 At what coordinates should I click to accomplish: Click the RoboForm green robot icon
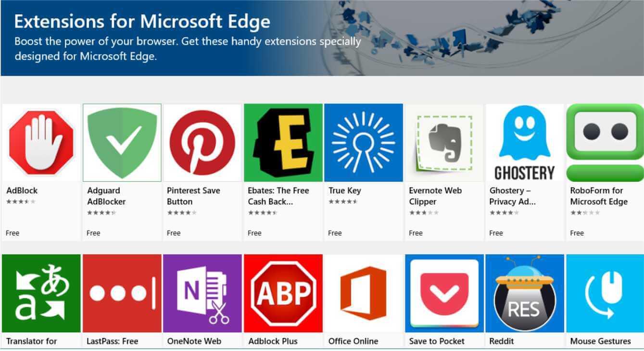(605, 143)
